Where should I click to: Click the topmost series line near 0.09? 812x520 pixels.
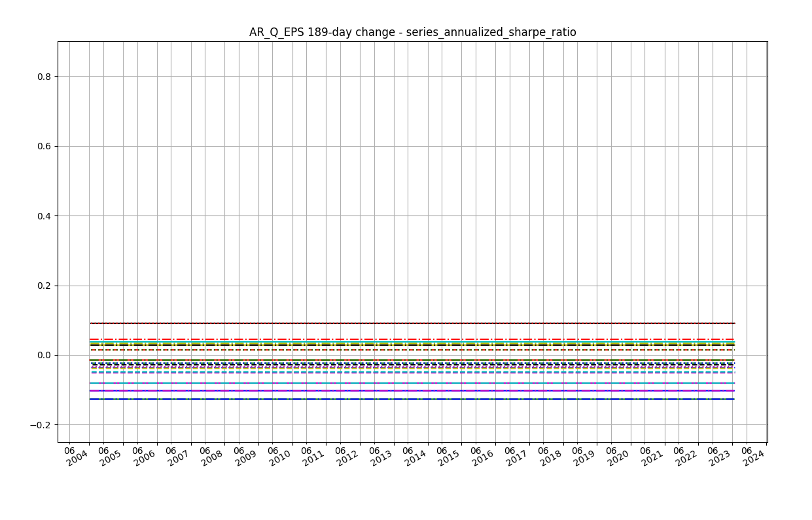pyautogui.click(x=412, y=324)
